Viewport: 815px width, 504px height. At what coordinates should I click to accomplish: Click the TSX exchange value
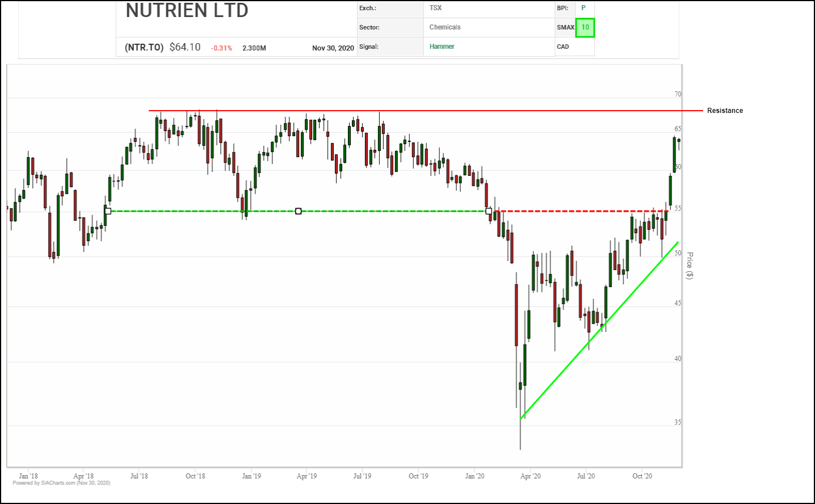[435, 8]
